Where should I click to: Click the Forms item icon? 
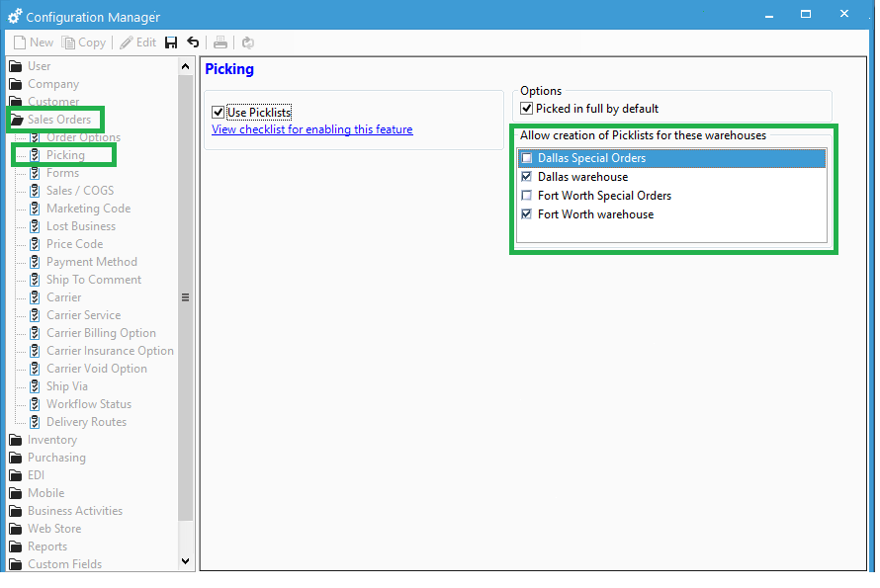[35, 173]
